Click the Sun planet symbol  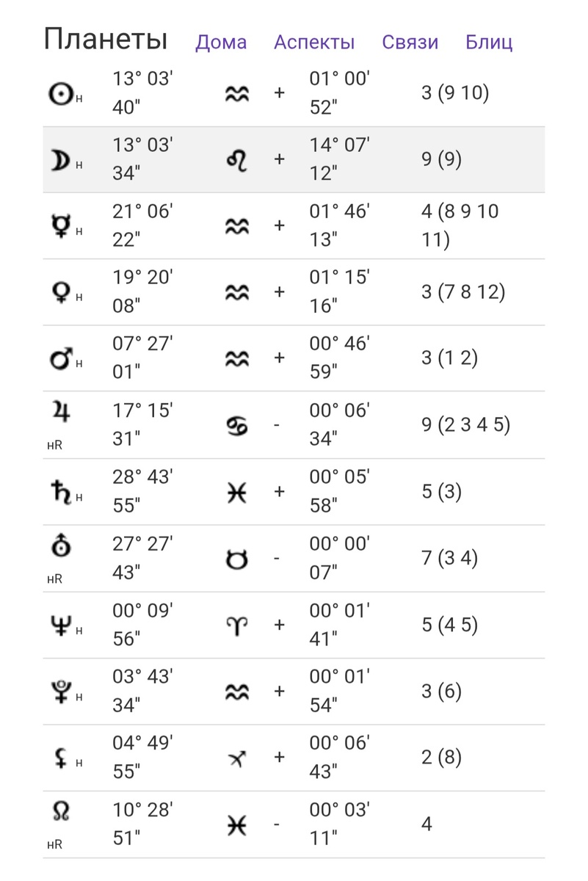[60, 93]
